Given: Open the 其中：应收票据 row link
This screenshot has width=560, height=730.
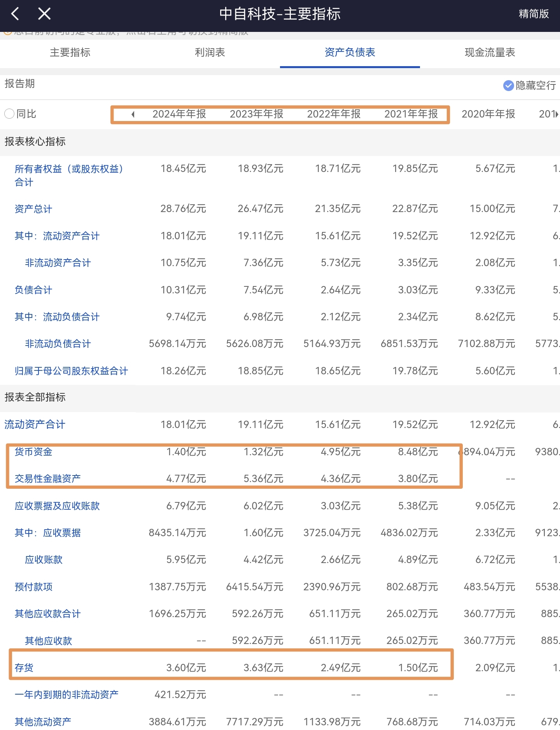Looking at the screenshot, I should click(48, 533).
